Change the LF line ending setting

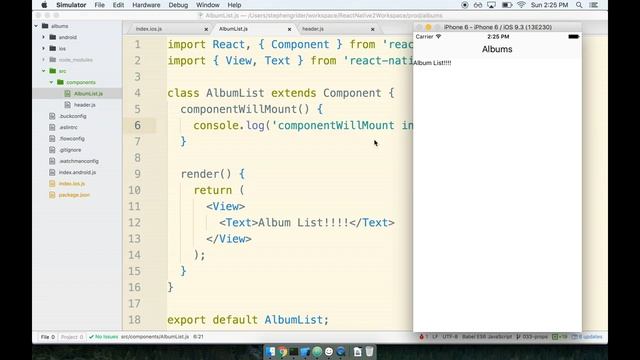[435, 337]
